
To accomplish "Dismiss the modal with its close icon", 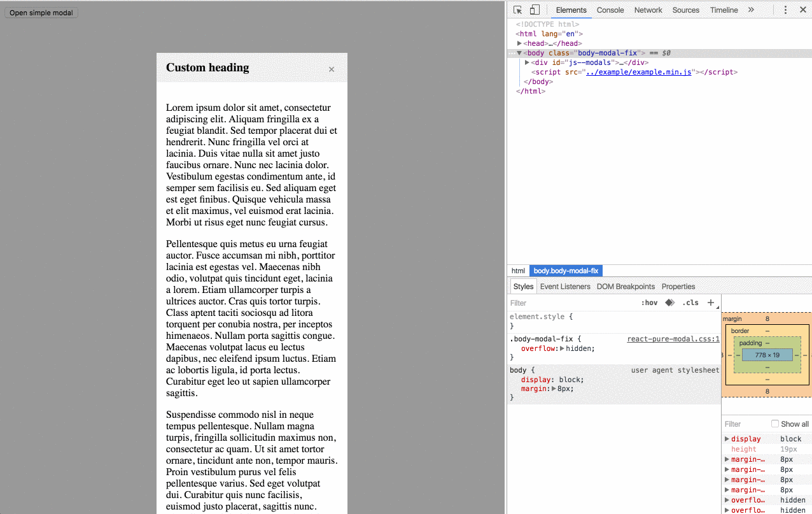I will [331, 69].
